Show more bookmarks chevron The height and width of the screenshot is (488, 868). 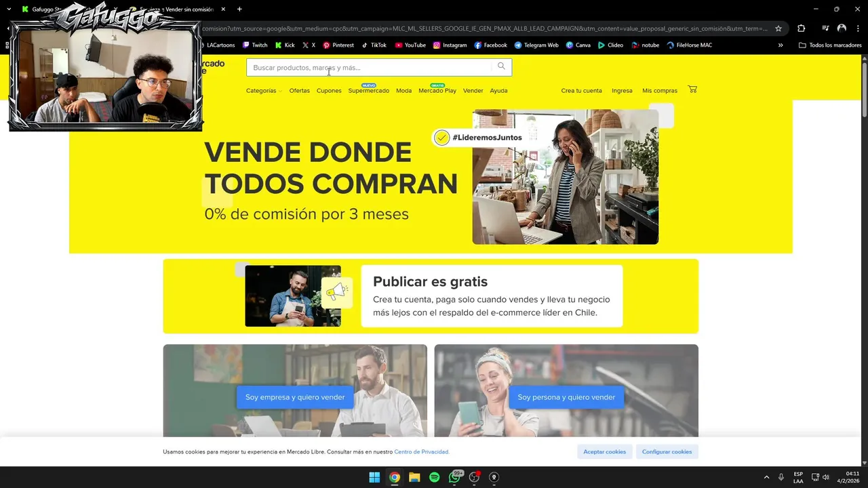(781, 45)
